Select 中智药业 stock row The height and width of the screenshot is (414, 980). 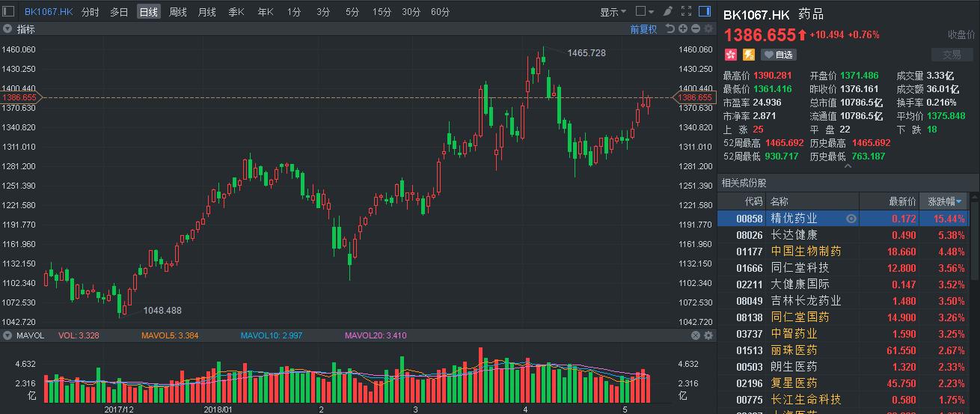coord(843,334)
